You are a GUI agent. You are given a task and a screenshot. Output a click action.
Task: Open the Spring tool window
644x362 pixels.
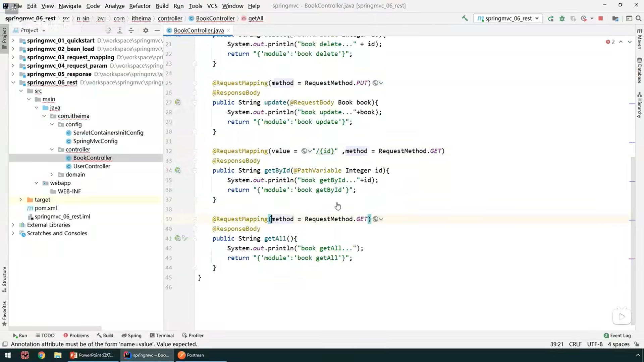pos(131,336)
